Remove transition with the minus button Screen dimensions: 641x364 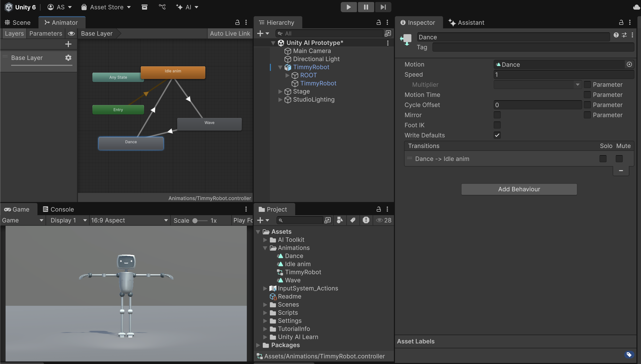[x=621, y=171]
